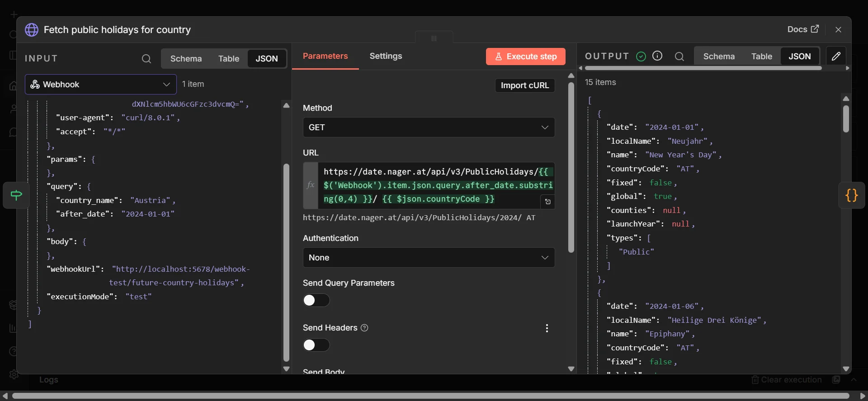This screenshot has height=401, width=868.
Task: Open the Webhook input source dropdown
Action: 100,85
